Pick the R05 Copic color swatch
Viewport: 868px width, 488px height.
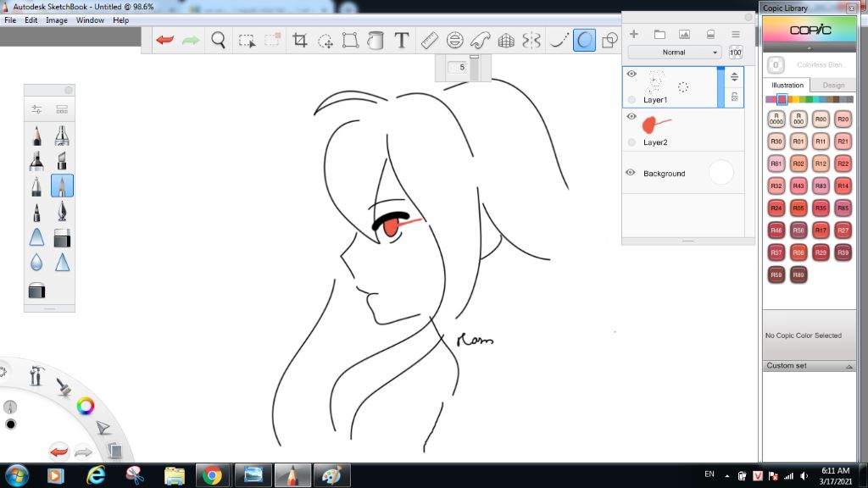click(798, 208)
